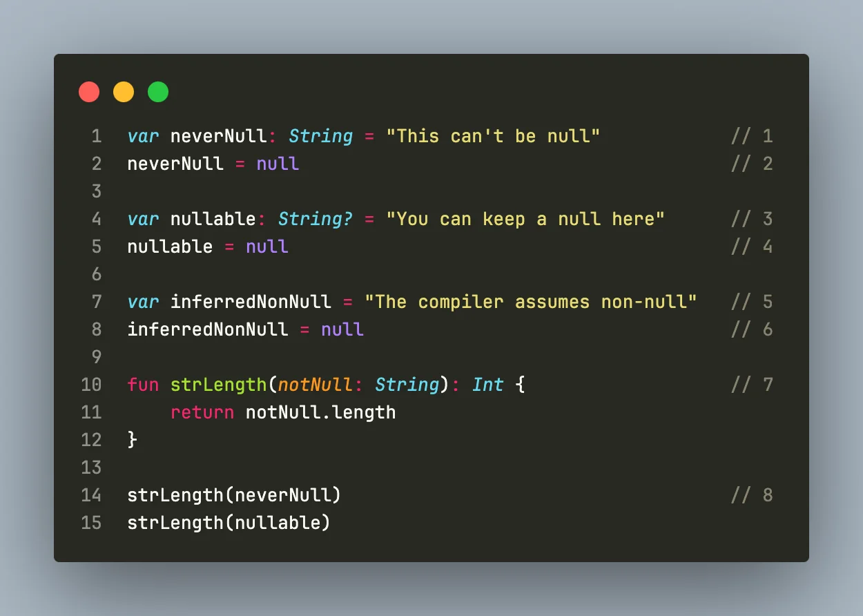Click the "// 5" comment
Viewport: 863px width, 616px height.
752,302
